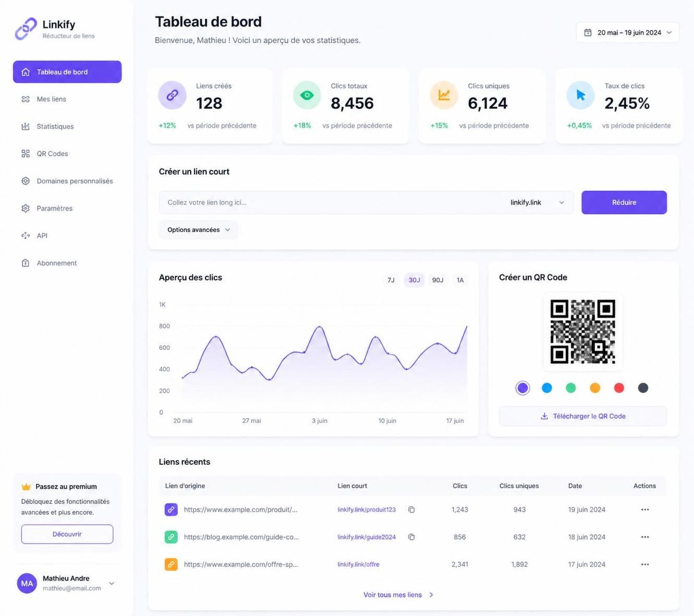Viewport: 694px width, 616px height.
Task: Click the QR code preview image
Action: pos(583,332)
